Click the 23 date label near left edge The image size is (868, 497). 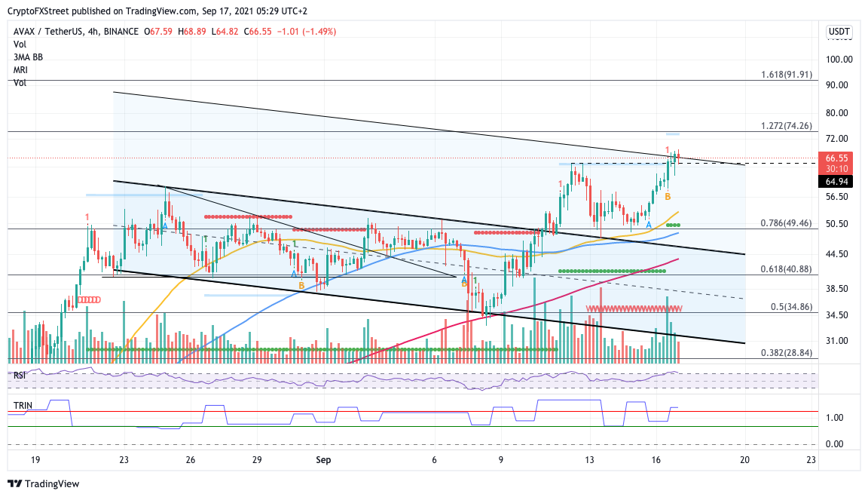click(124, 460)
